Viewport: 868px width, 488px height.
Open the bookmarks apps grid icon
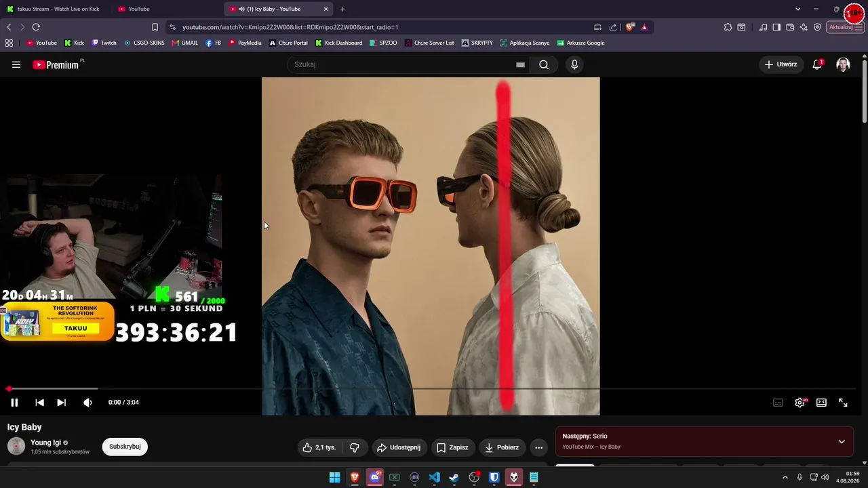pyautogui.click(x=9, y=43)
